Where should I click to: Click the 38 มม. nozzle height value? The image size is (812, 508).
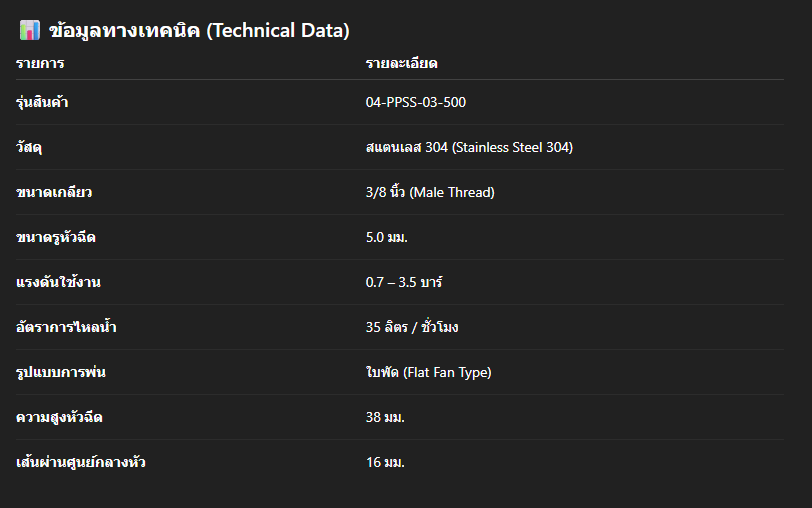pos(385,417)
